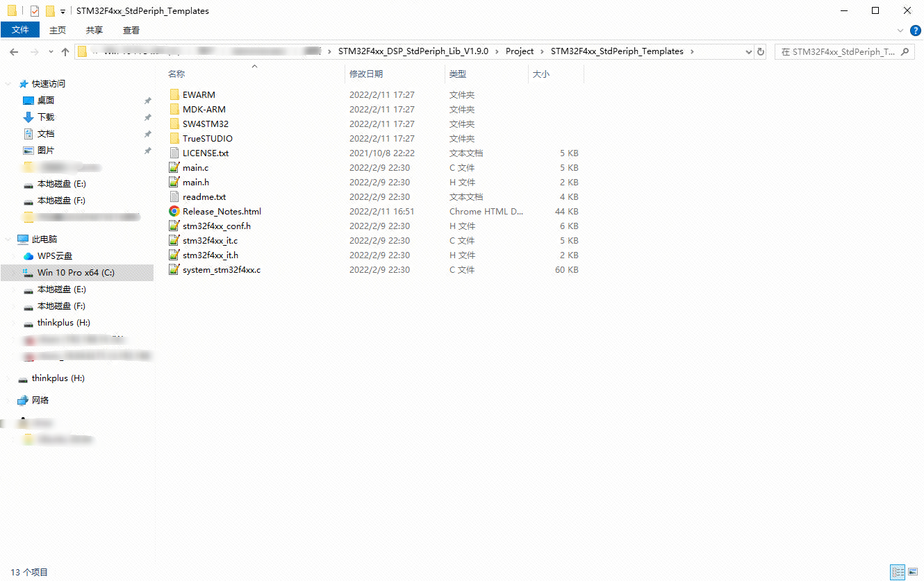Switch to large icons view
This screenshot has height=581, width=924.
(x=913, y=572)
